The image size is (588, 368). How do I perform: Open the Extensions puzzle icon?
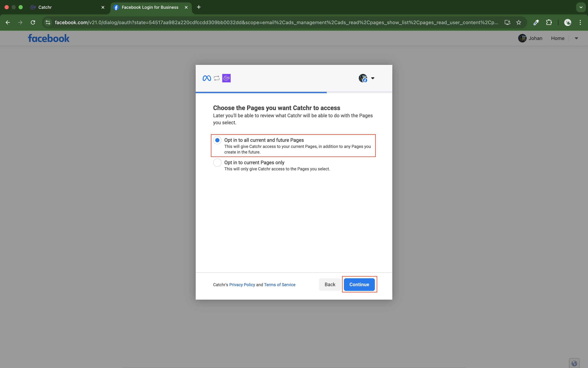pos(549,22)
